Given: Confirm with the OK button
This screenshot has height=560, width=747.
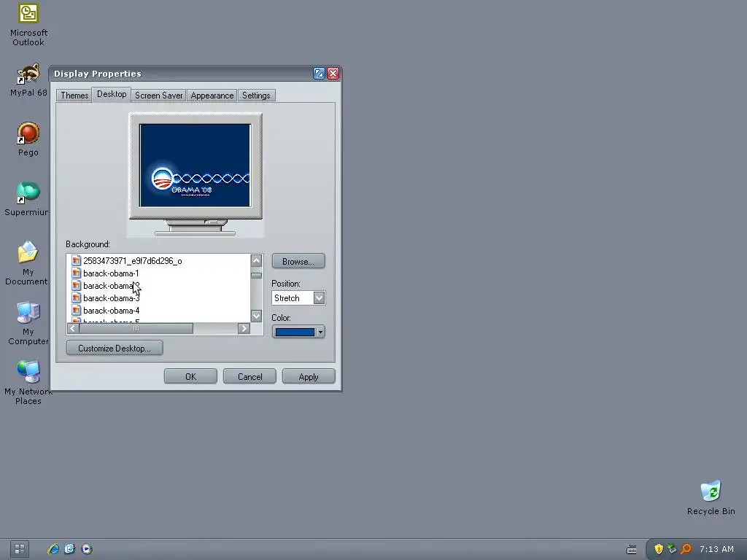Looking at the screenshot, I should [190, 377].
